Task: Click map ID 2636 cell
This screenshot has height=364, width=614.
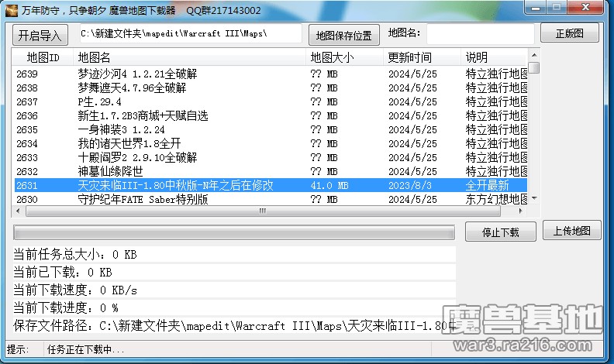Action: coord(27,115)
